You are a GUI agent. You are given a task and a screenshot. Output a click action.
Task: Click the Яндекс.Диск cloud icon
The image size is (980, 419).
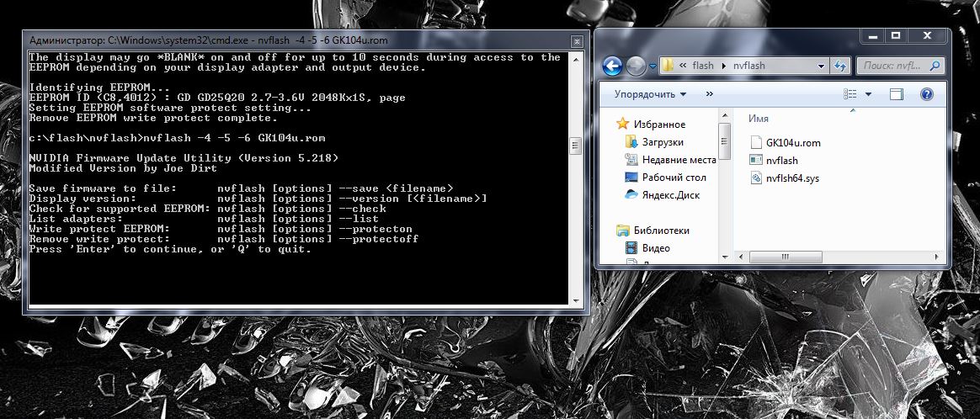point(631,195)
